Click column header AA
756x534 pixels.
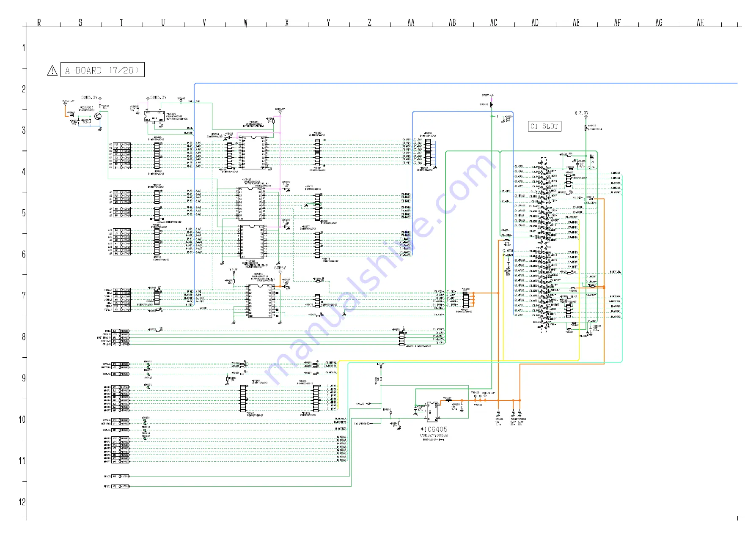tap(411, 23)
